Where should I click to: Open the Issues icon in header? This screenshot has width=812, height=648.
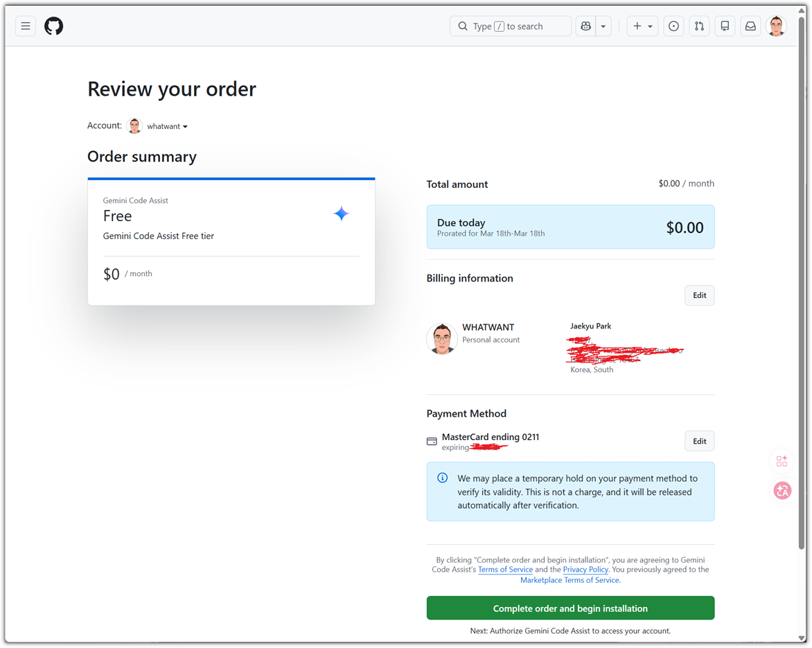click(673, 26)
